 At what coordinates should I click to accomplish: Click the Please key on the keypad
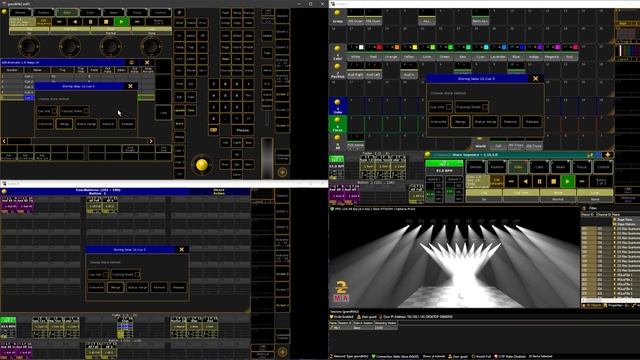point(242,130)
